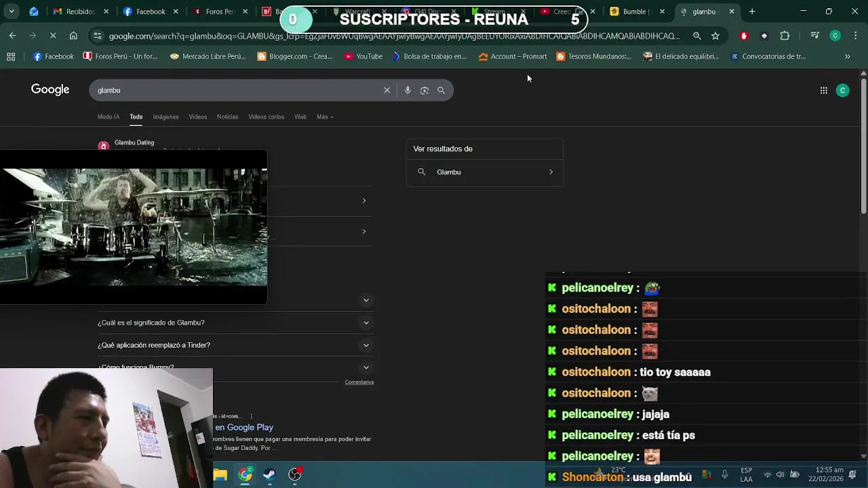Open File Explorer on the taskbar
Viewport: 868px width, 488px height.
(x=220, y=475)
